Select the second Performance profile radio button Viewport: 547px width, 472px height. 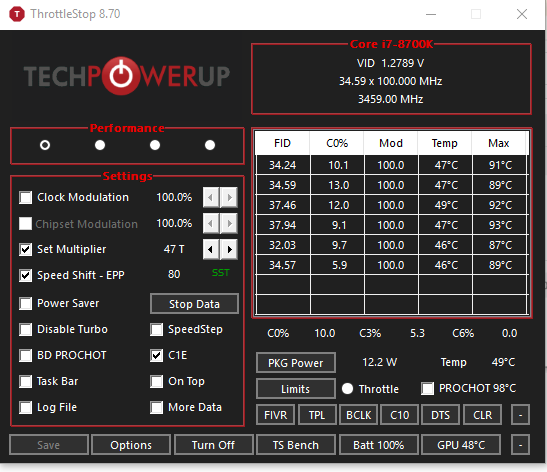(100, 145)
